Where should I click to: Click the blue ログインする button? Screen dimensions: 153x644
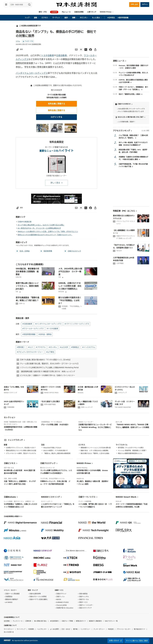56,117
